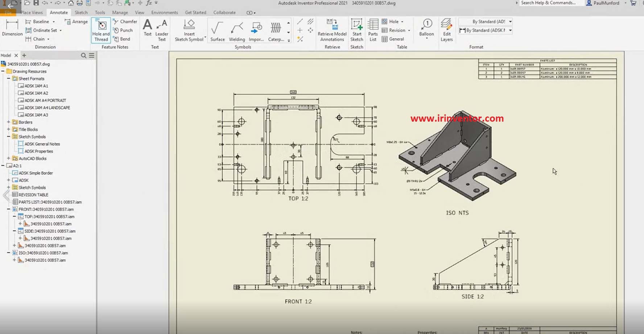Click the Text tool

[147, 28]
